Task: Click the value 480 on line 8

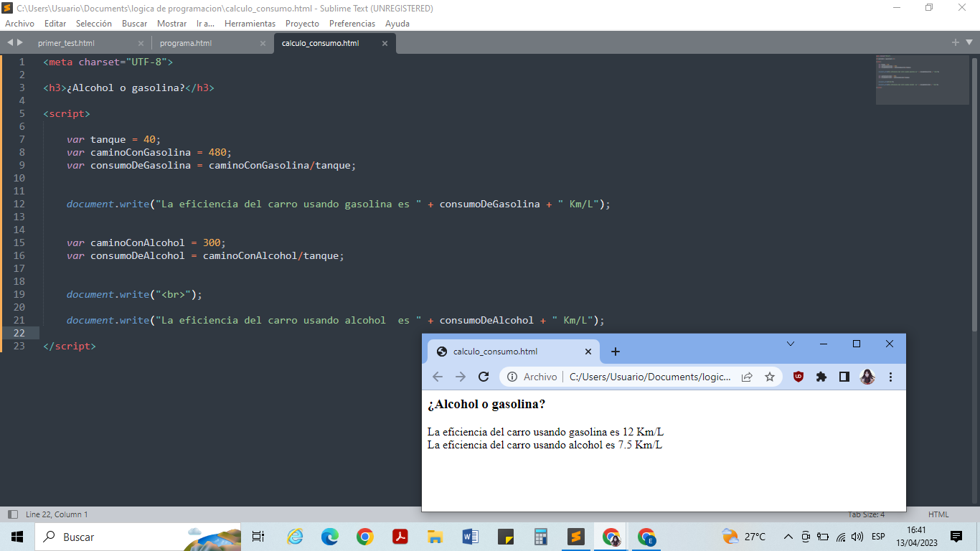Action: coord(217,152)
